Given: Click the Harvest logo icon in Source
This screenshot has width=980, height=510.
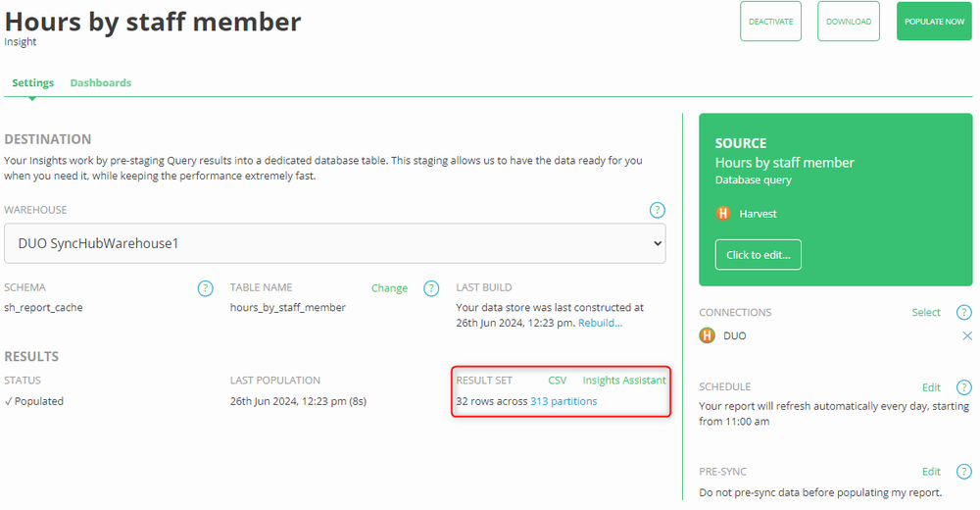Looking at the screenshot, I should tap(724, 214).
